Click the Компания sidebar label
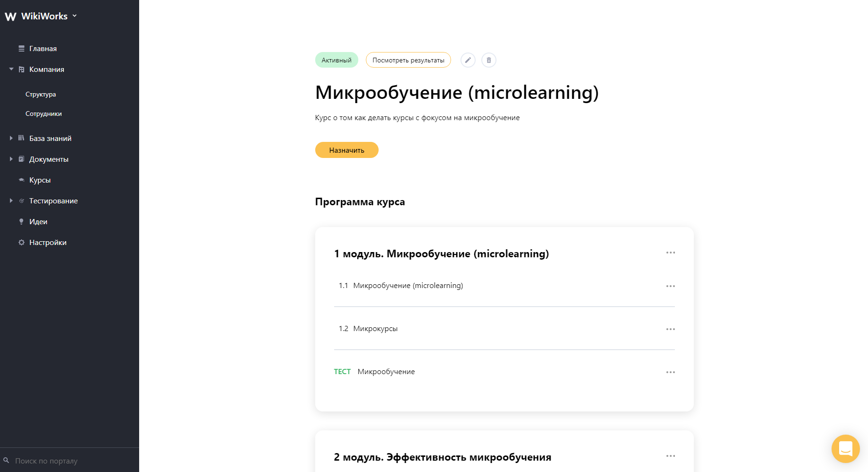This screenshot has height=472, width=868. click(x=47, y=70)
